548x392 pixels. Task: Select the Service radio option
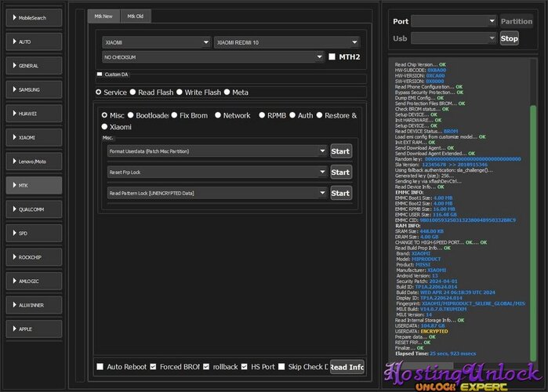[99, 92]
